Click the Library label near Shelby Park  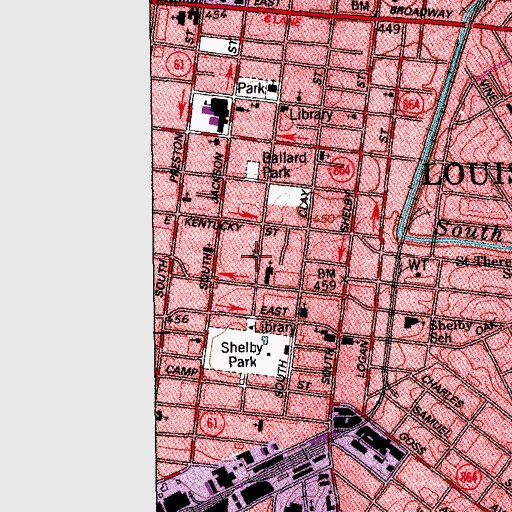click(x=274, y=328)
